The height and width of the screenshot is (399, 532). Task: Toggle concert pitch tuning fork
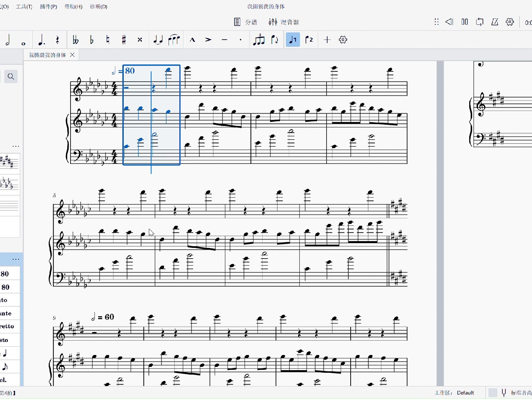[504, 393]
